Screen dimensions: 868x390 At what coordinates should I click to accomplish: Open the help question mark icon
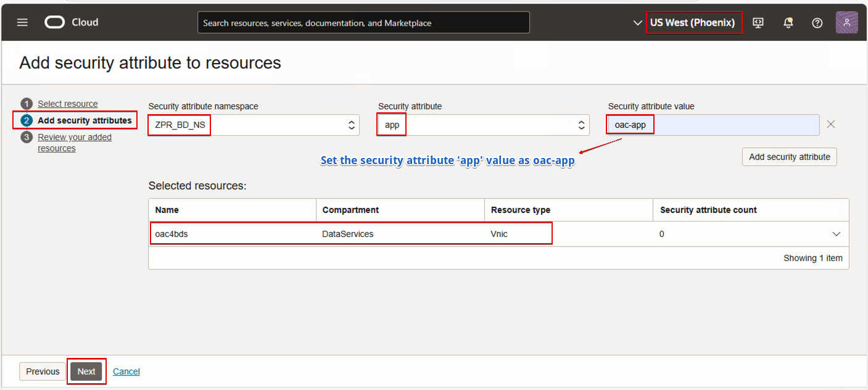[x=817, y=23]
